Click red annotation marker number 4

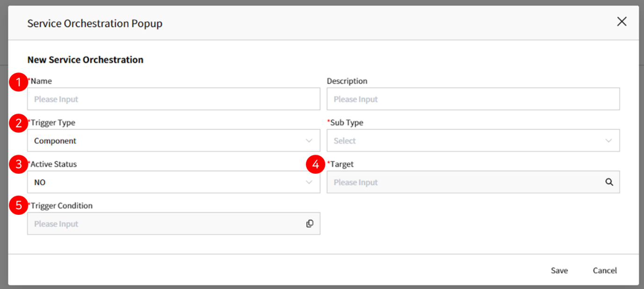(x=316, y=165)
